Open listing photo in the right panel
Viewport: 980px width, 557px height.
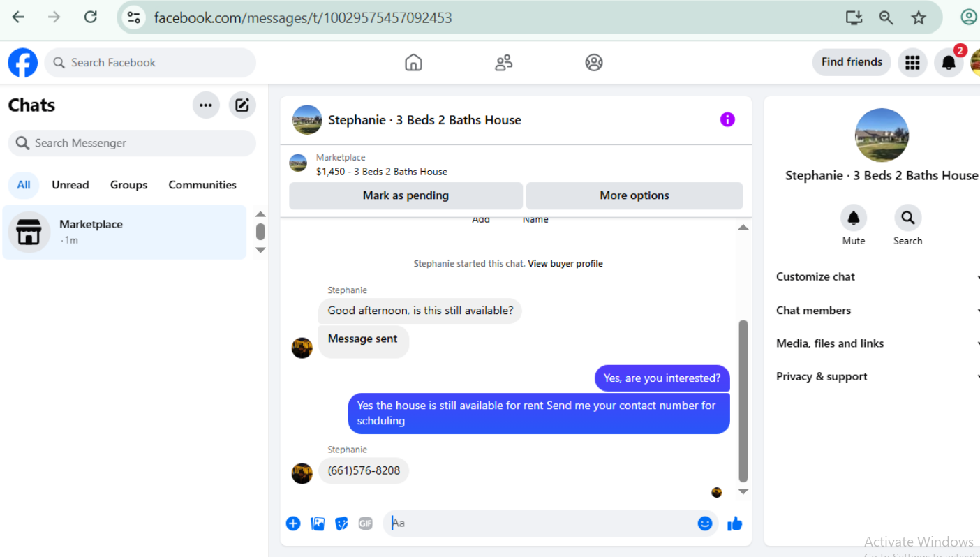882,135
